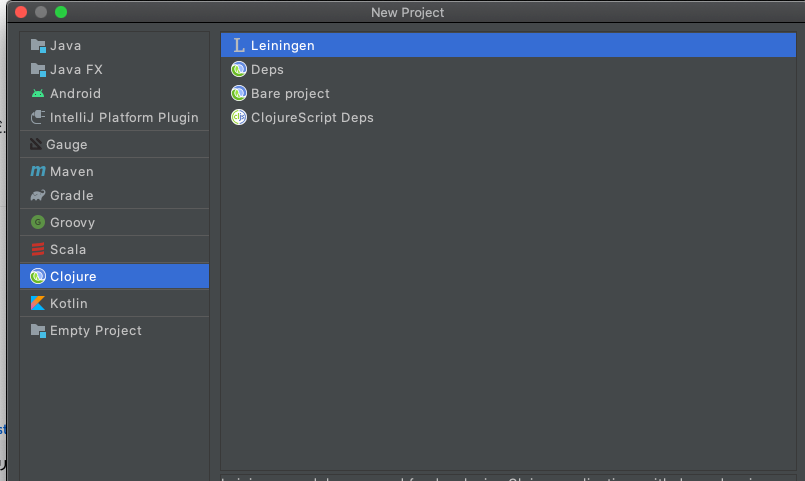Click the Java folder icon
Viewport: 805px width, 481px height.
click(38, 45)
